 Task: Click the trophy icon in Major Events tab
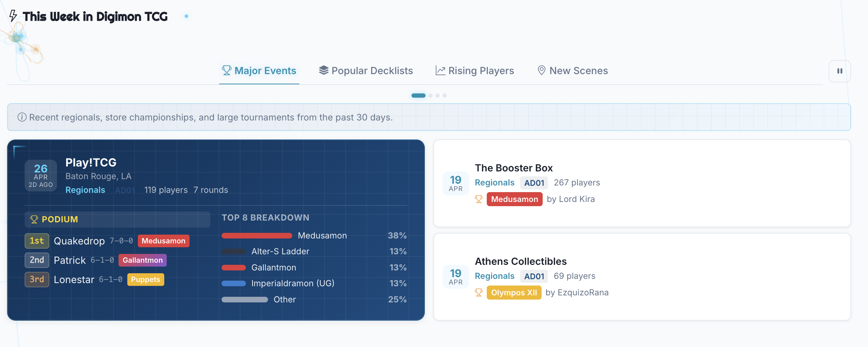point(226,71)
